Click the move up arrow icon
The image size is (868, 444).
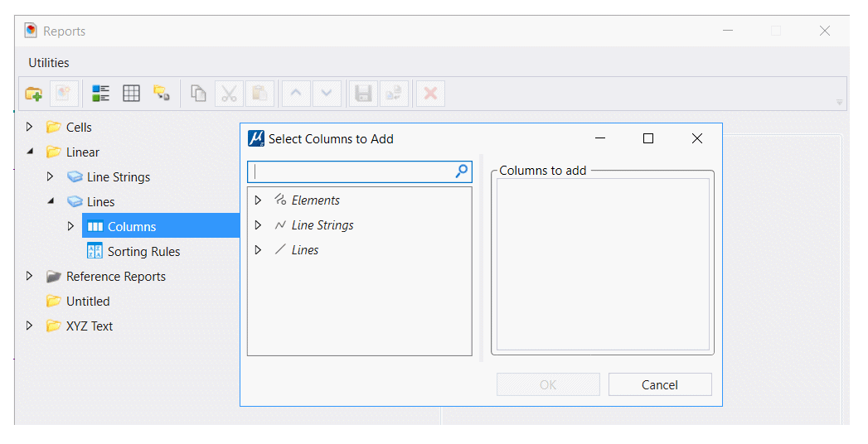pos(296,94)
